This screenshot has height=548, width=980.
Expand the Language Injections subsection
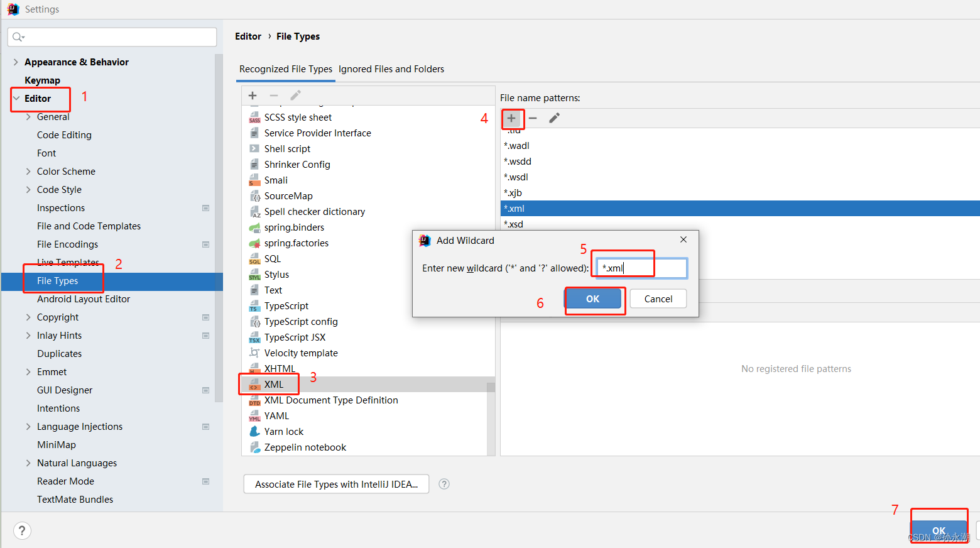click(28, 427)
